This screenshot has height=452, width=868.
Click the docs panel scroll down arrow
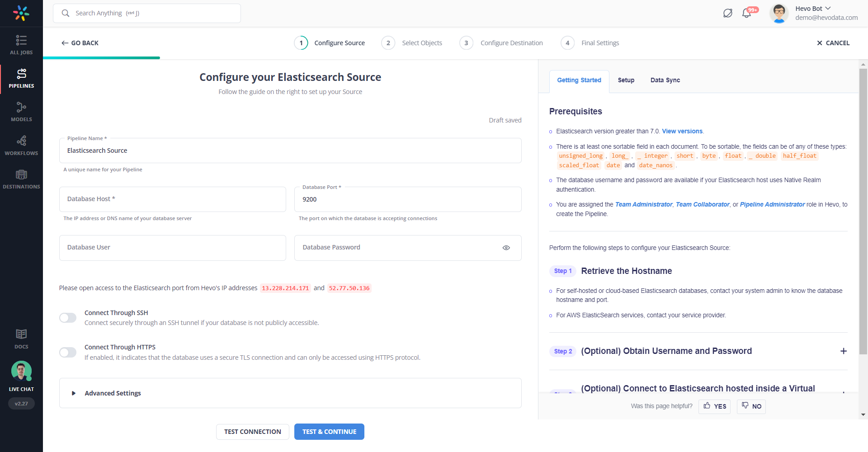coord(863,414)
